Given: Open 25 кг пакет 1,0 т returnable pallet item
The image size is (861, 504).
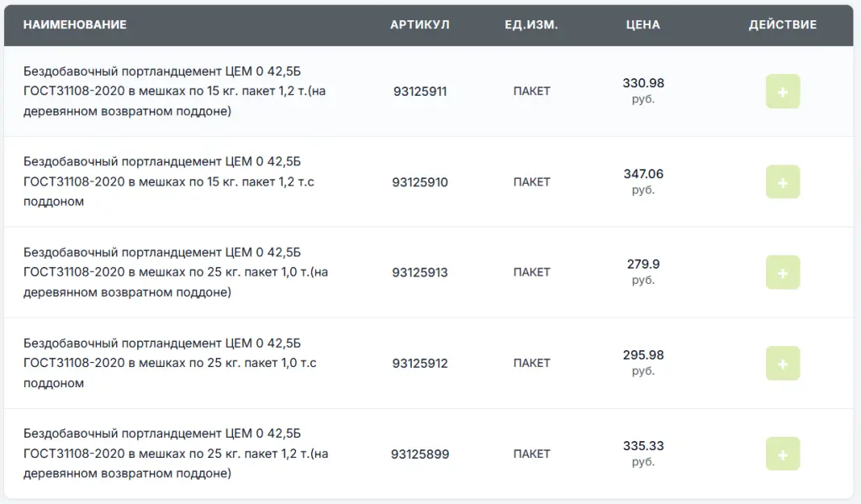Looking at the screenshot, I should coord(176,272).
